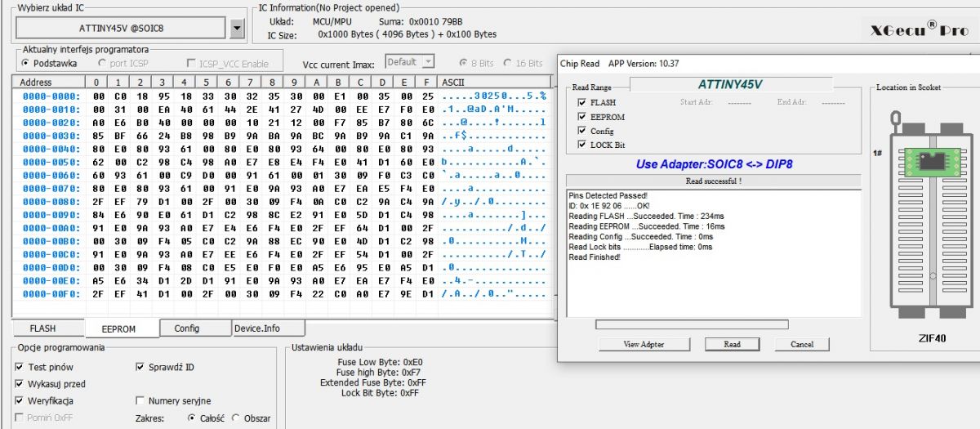Click the Cancel button in Chip Read dialog
Viewport: 980px width, 429px height.
click(x=802, y=345)
